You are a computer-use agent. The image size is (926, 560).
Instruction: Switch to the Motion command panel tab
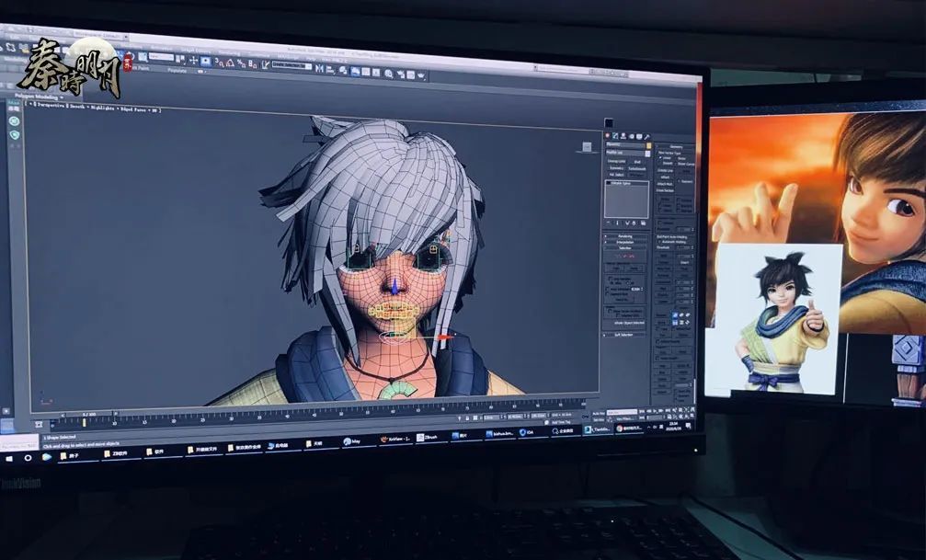click(632, 137)
